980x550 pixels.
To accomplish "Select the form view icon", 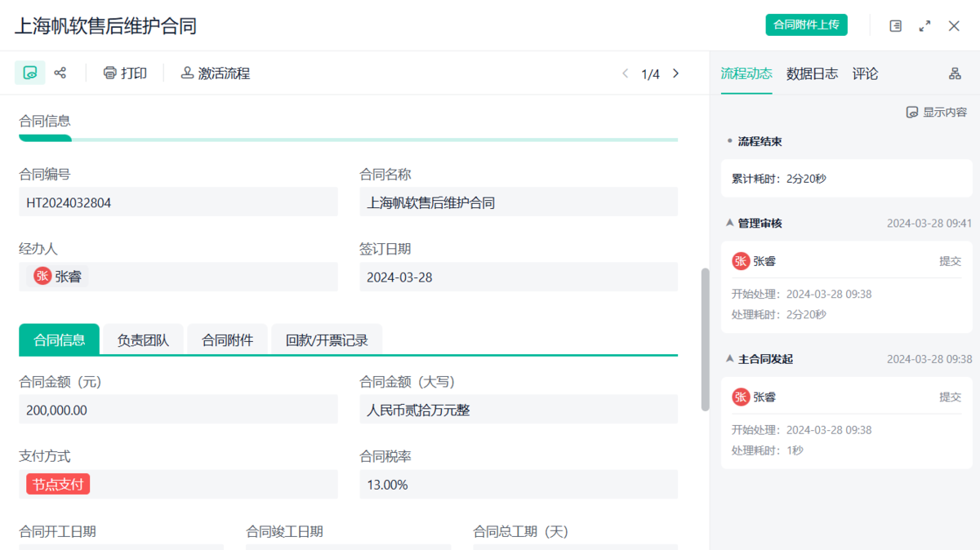I will pyautogui.click(x=30, y=73).
